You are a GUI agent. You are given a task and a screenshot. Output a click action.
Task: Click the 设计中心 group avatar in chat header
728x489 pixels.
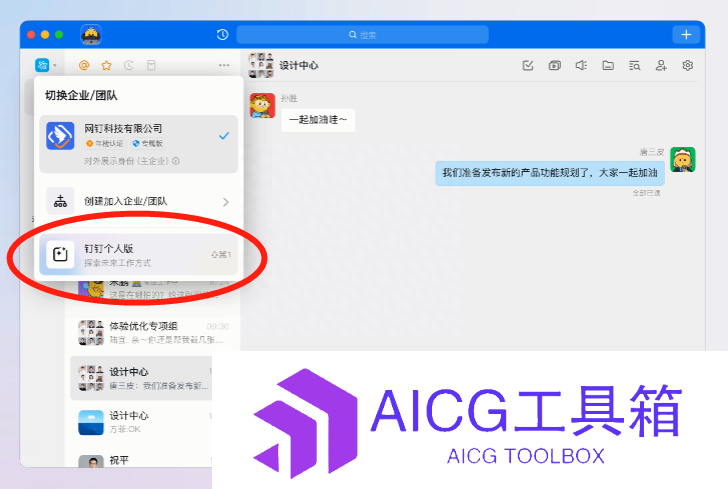pos(261,65)
